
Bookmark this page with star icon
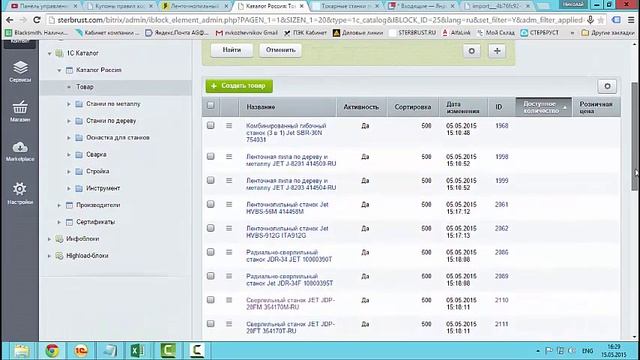click(x=600, y=20)
